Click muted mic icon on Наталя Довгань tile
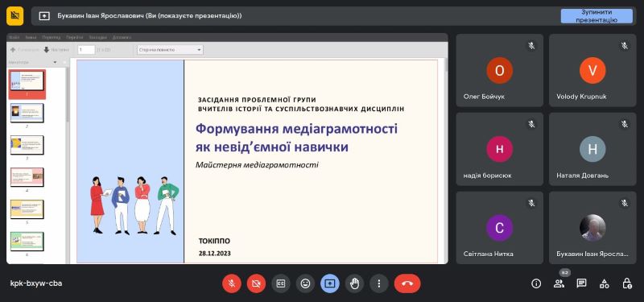Screen dimensions: 644x302 [x=625, y=124]
